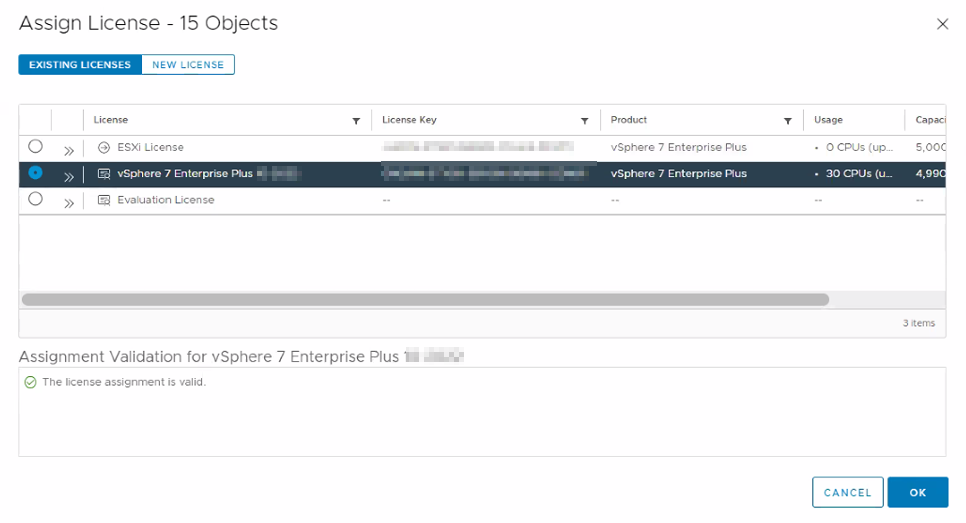Expand details of the selected vSphere 7 row
This screenshot has width=966, height=523.
[x=68, y=177]
